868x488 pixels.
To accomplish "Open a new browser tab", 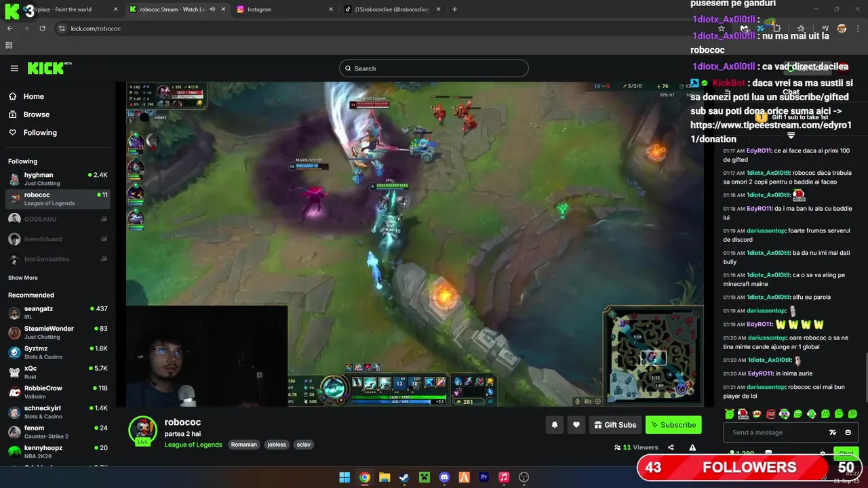I will coord(454,9).
